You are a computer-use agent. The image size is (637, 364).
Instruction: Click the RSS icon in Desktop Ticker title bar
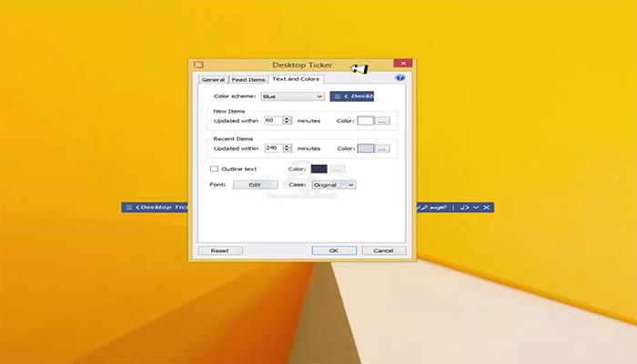click(198, 65)
